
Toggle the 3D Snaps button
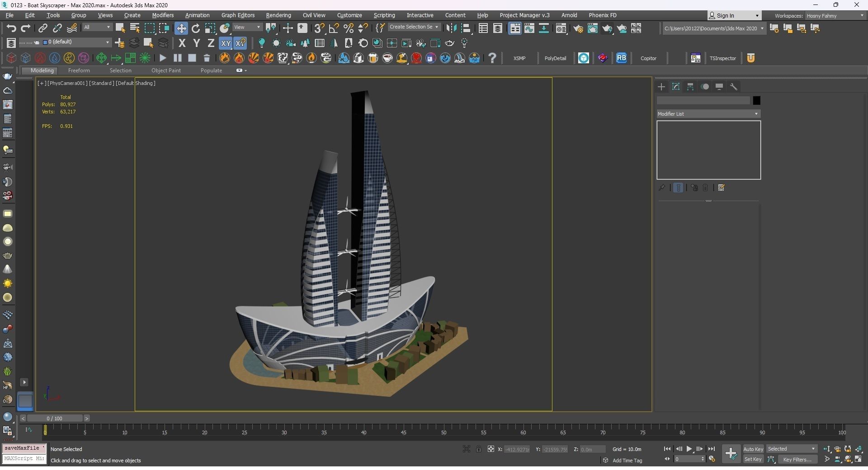[319, 28]
